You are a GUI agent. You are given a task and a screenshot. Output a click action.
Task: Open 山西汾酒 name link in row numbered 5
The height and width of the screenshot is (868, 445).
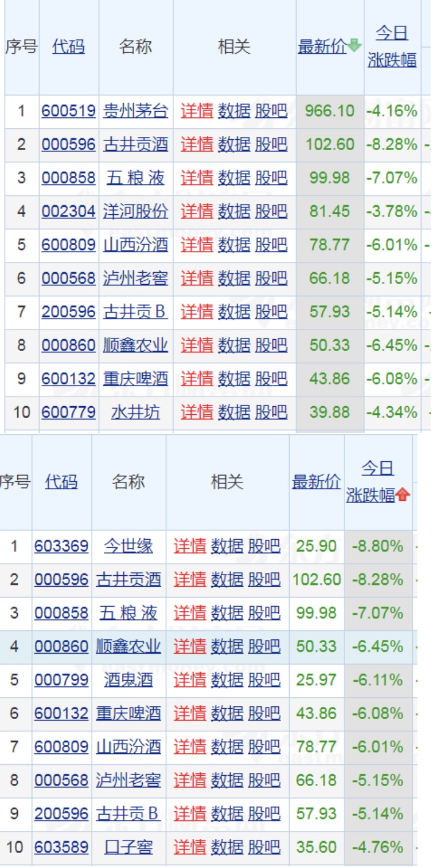coord(136,245)
